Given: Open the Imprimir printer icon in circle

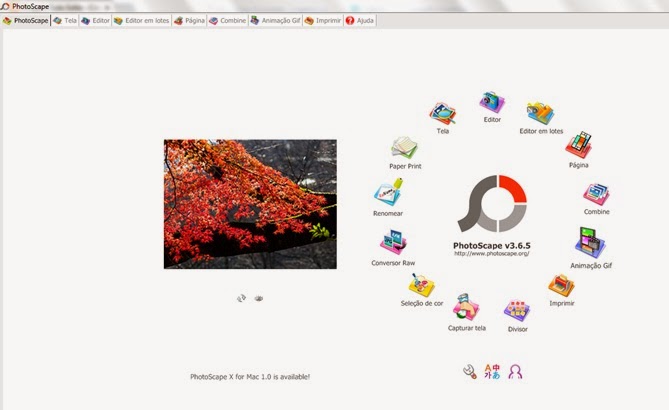Looking at the screenshot, I should click(561, 285).
